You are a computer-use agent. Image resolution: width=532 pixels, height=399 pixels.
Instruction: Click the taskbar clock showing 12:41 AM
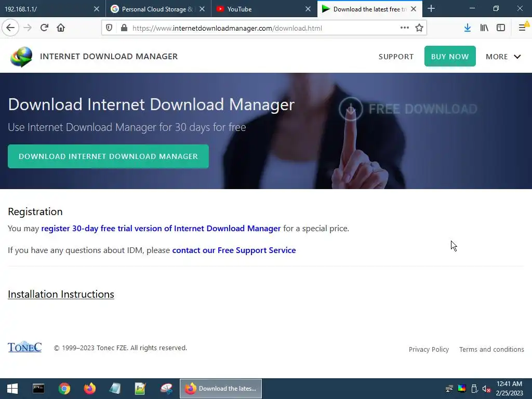[509, 389]
